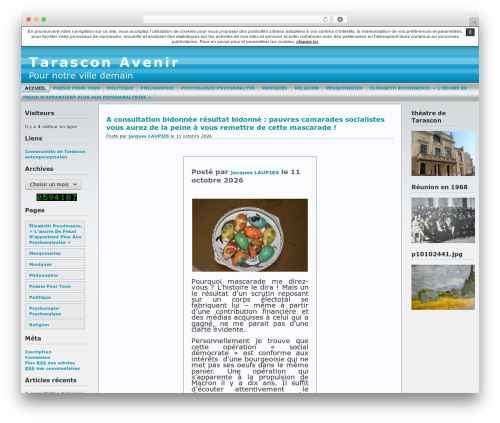Screen dimensions: 500x423
Task: Open Philosophie in the navigation bar
Action: [157, 88]
